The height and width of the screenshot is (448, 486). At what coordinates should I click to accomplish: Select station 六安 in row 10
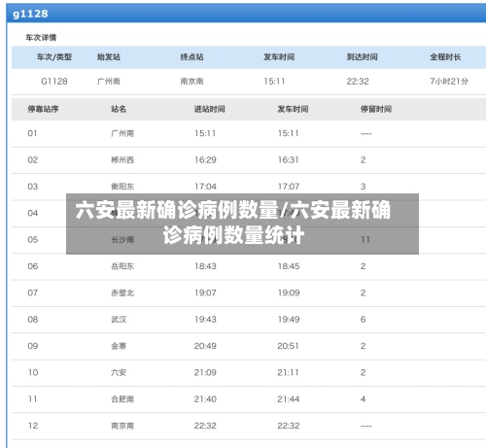[119, 372]
